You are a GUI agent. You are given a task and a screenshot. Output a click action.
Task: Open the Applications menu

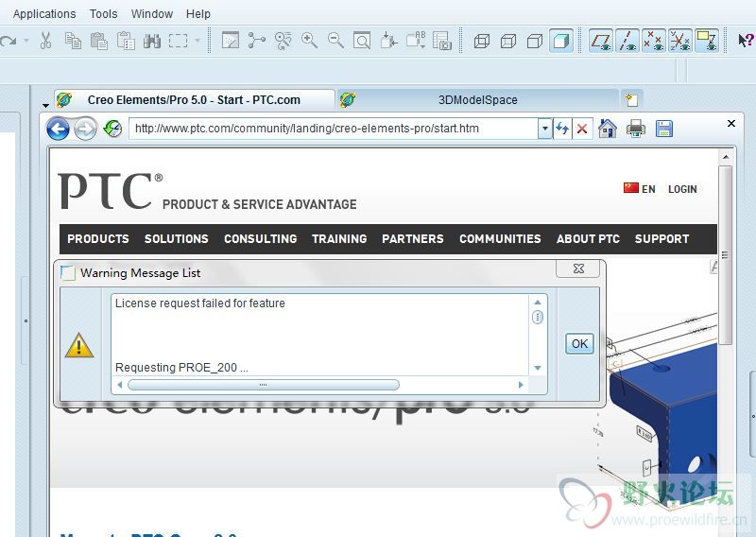(44, 14)
